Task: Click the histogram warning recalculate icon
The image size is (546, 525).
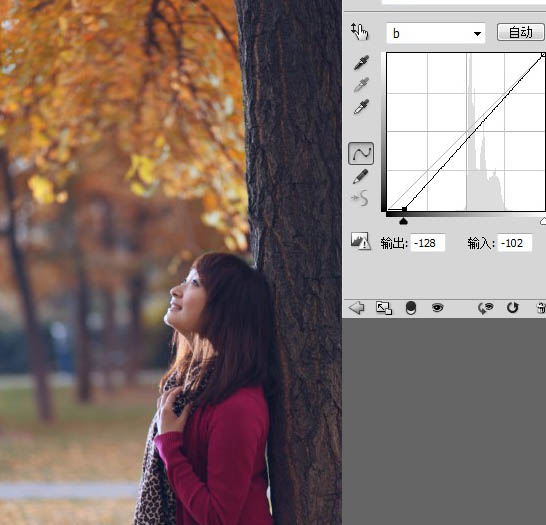Action: tap(360, 241)
